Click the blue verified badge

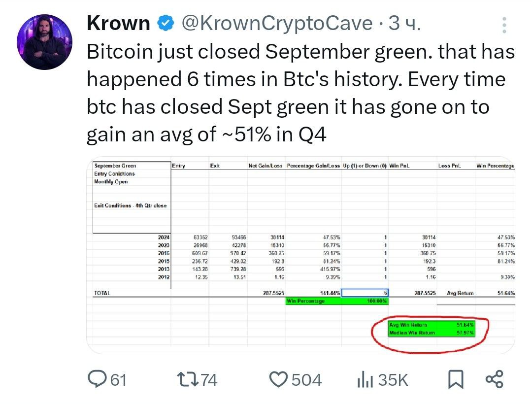coord(165,23)
